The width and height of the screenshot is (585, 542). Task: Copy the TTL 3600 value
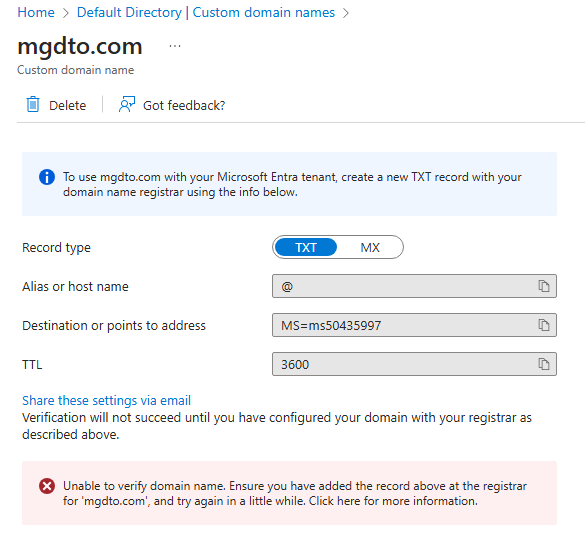544,364
